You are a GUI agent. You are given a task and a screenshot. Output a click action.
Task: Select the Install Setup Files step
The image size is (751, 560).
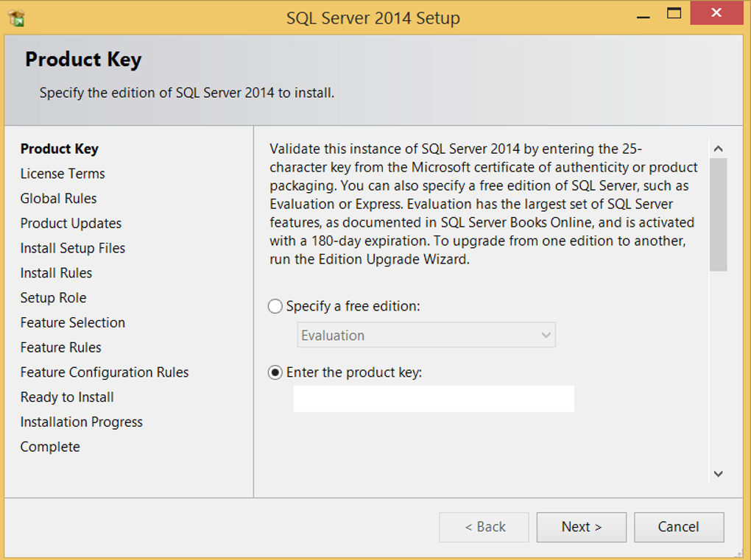point(73,249)
